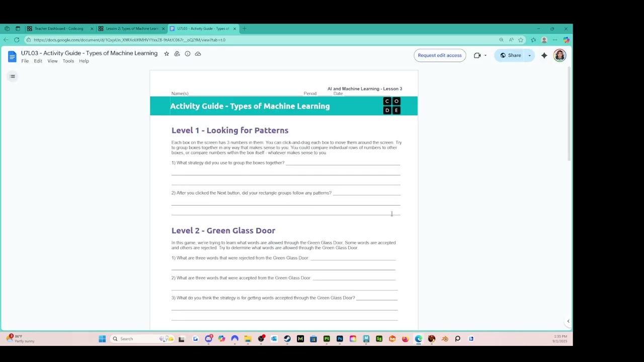Click the browser address bar URL
The height and width of the screenshot is (362, 644).
(130, 40)
